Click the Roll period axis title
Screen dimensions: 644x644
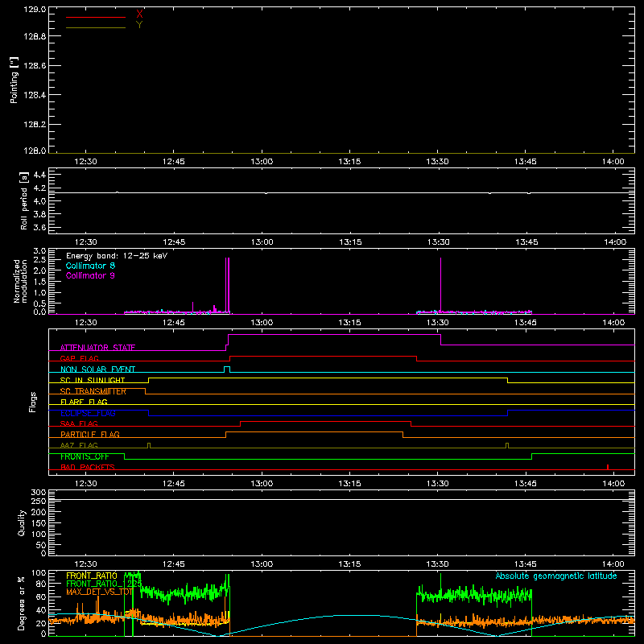(24, 200)
